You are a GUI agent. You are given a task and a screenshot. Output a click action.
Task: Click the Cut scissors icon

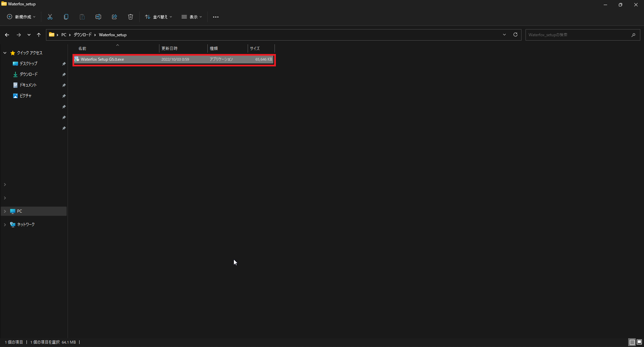50,17
